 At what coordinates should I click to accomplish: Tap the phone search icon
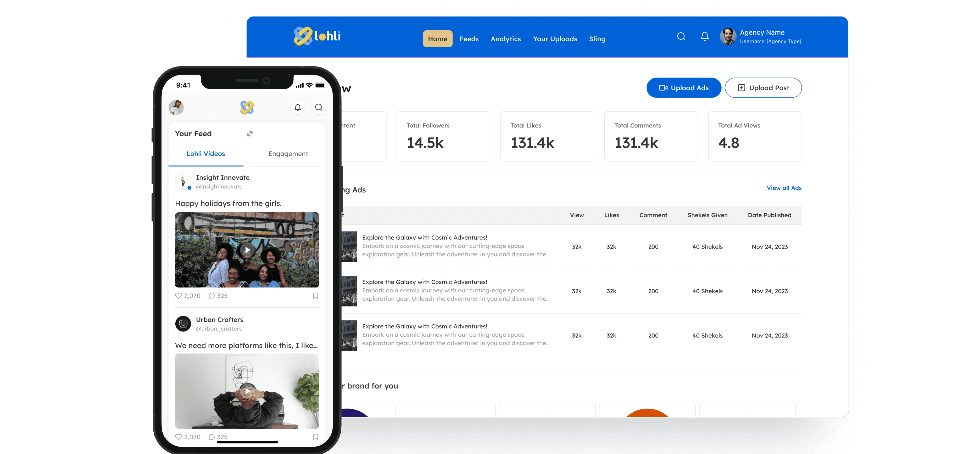[319, 107]
